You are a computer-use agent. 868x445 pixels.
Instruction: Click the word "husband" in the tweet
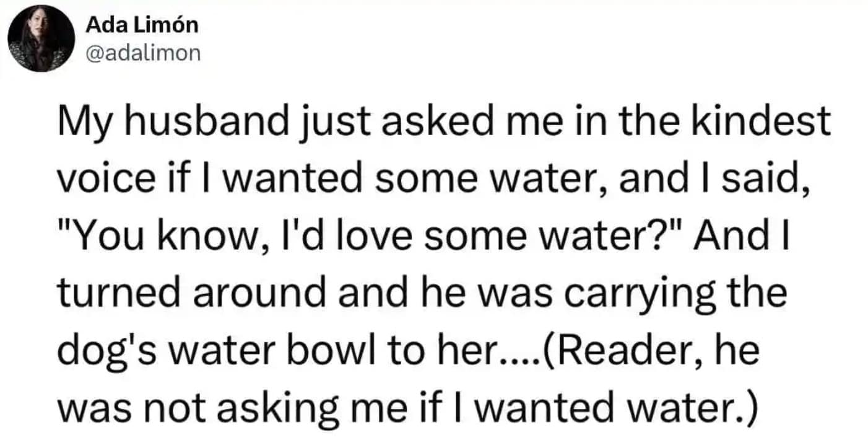(202, 123)
